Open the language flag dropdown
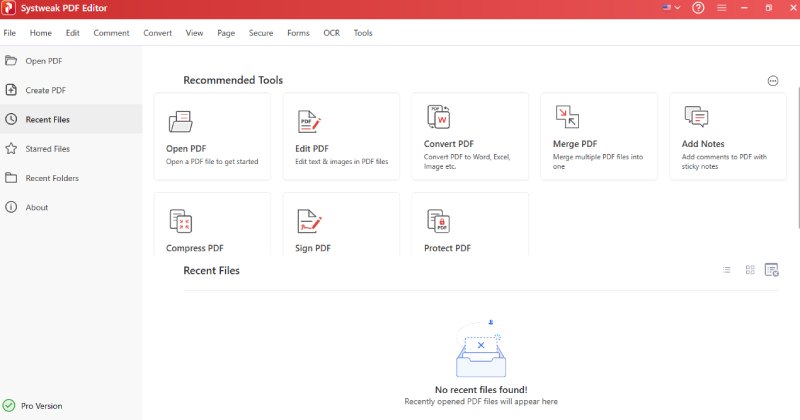 pyautogui.click(x=671, y=8)
